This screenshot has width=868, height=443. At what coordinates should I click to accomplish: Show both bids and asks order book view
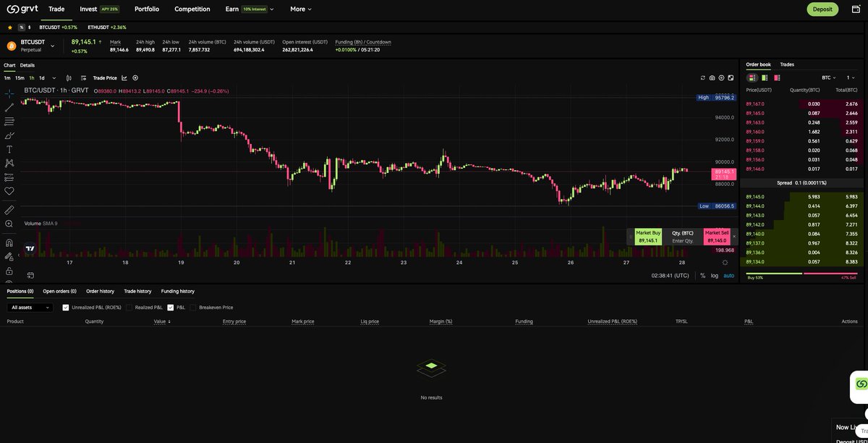(752, 77)
